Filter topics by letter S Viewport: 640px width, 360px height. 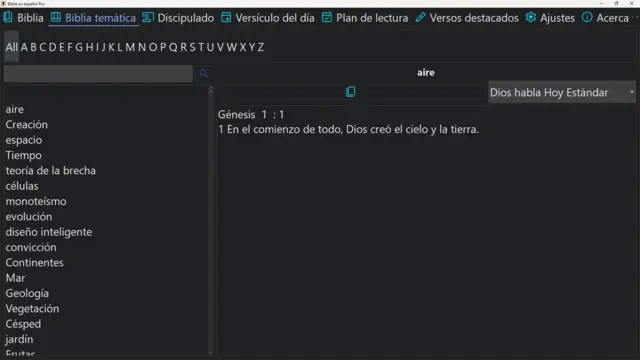pyautogui.click(x=193, y=47)
